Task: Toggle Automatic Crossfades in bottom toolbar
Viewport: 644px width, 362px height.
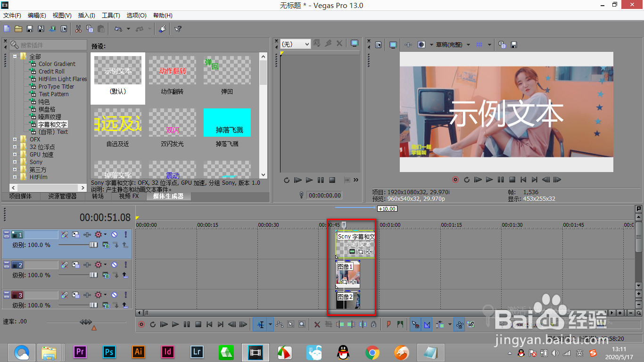Action: coord(427,324)
